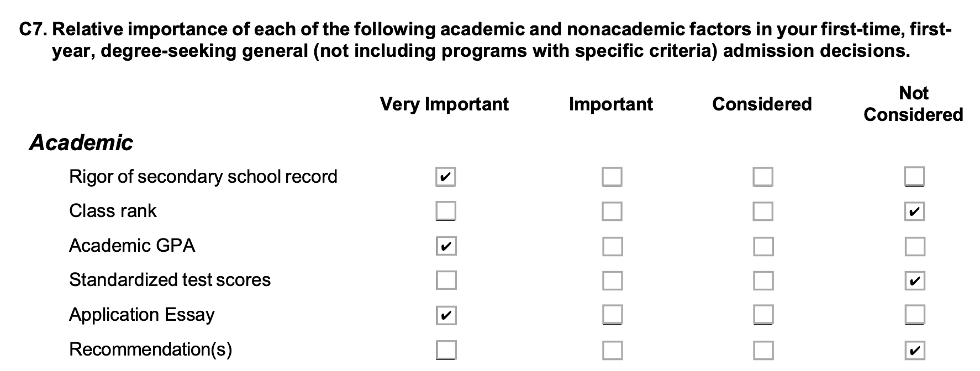Check Considered for Rigor of secondary school record

[x=763, y=177]
